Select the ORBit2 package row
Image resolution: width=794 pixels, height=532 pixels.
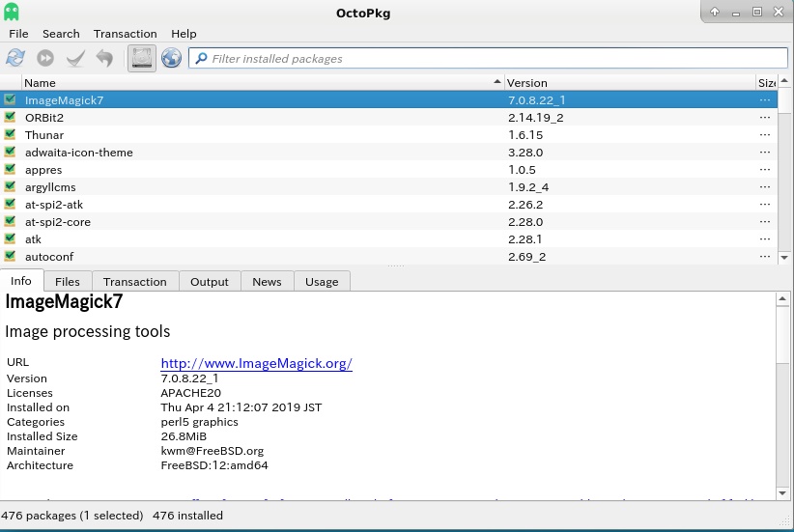(x=388, y=118)
